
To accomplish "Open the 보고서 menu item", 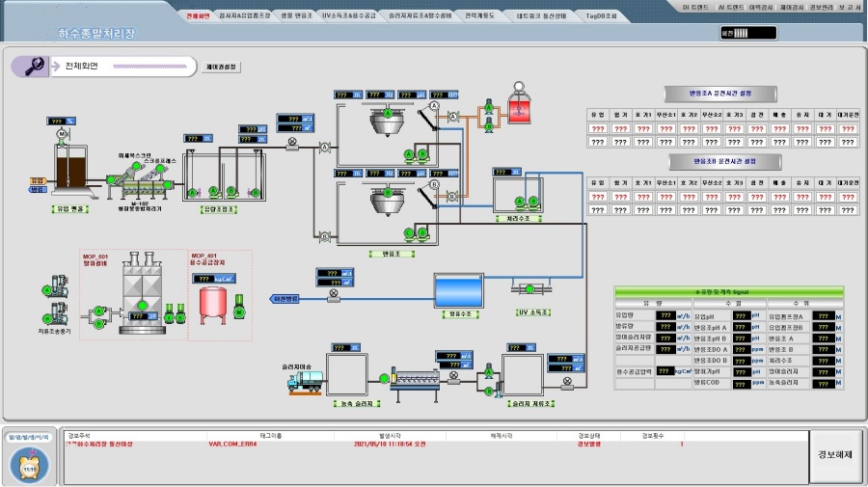I will pos(849,7).
